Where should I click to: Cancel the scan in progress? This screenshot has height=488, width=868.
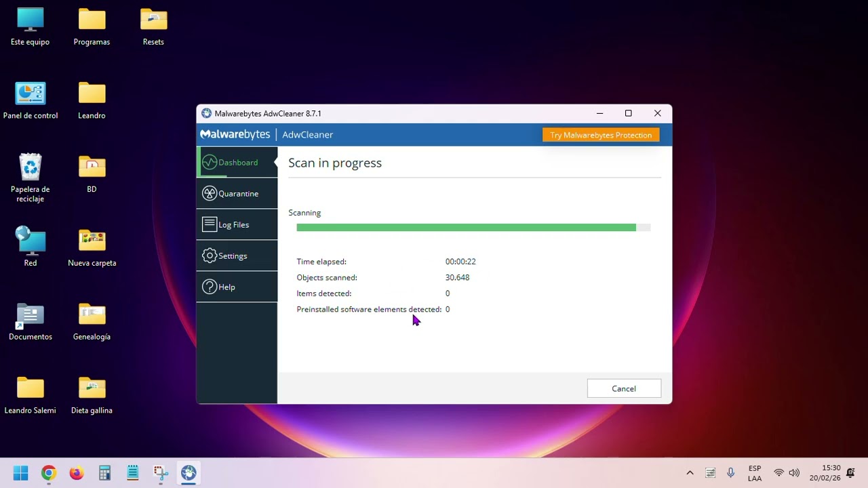[x=624, y=388]
